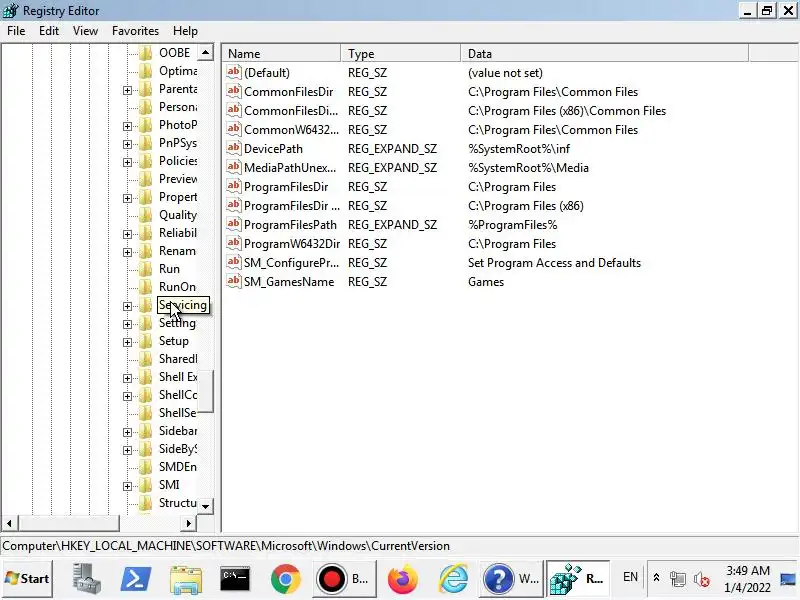Screen dimensions: 800x600
Task: Click the ProgramFilesDir value string icon
Action: coord(234,186)
